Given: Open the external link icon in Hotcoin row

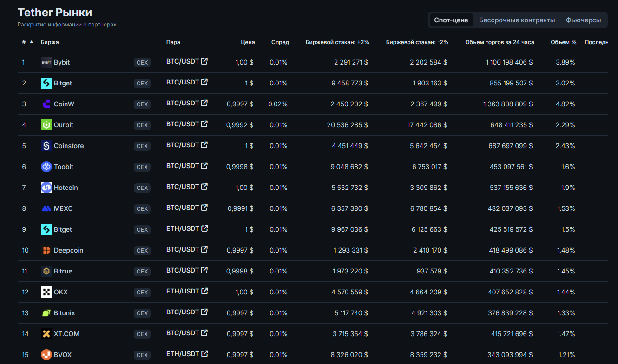Looking at the screenshot, I should coord(204,187).
